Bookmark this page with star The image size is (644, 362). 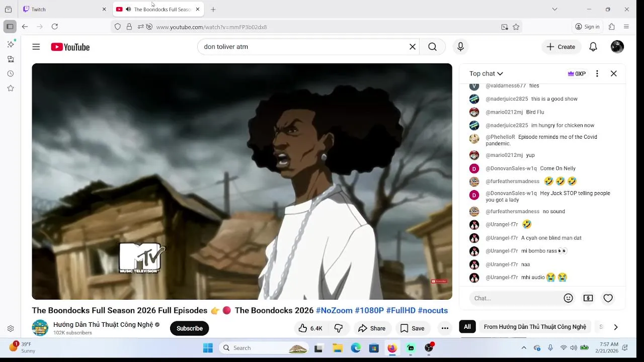516,27
